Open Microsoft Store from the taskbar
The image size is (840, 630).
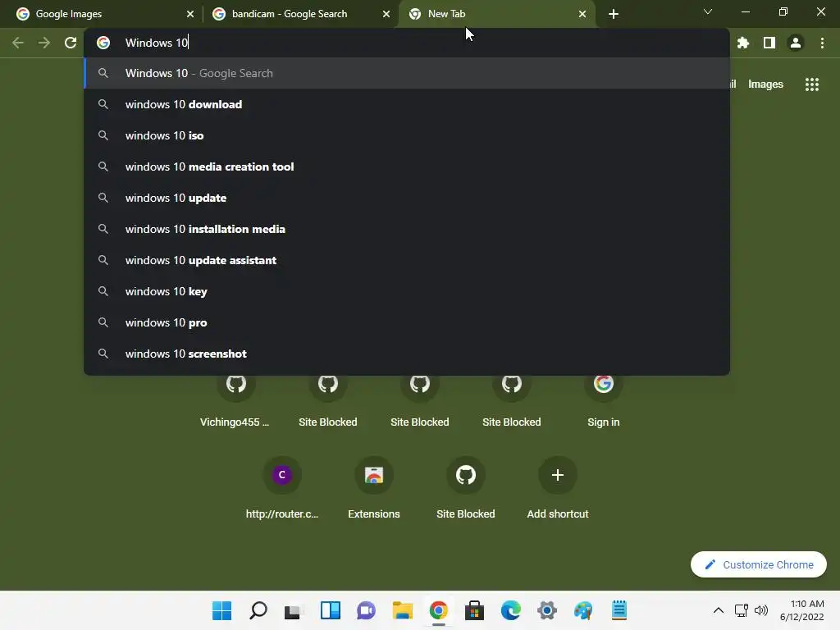475,610
